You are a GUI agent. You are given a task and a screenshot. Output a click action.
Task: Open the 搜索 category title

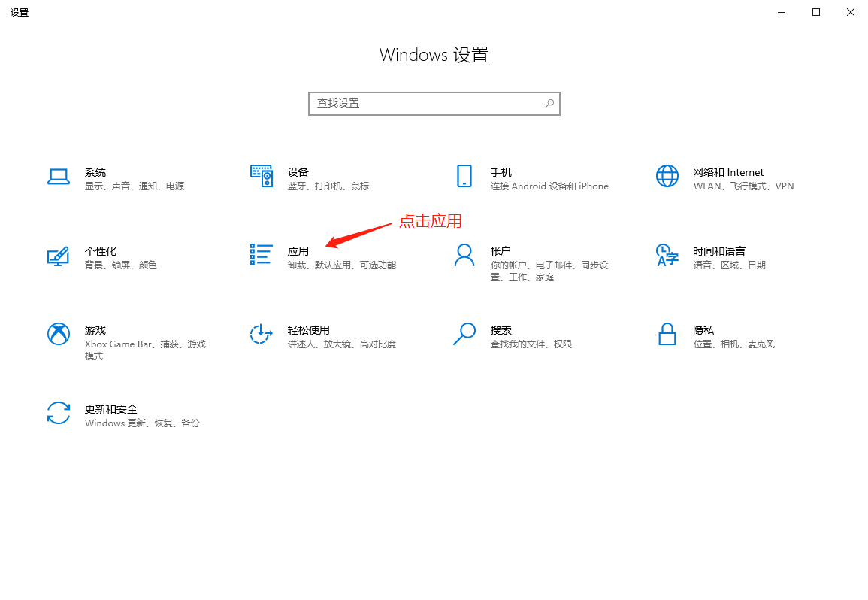[x=501, y=330]
